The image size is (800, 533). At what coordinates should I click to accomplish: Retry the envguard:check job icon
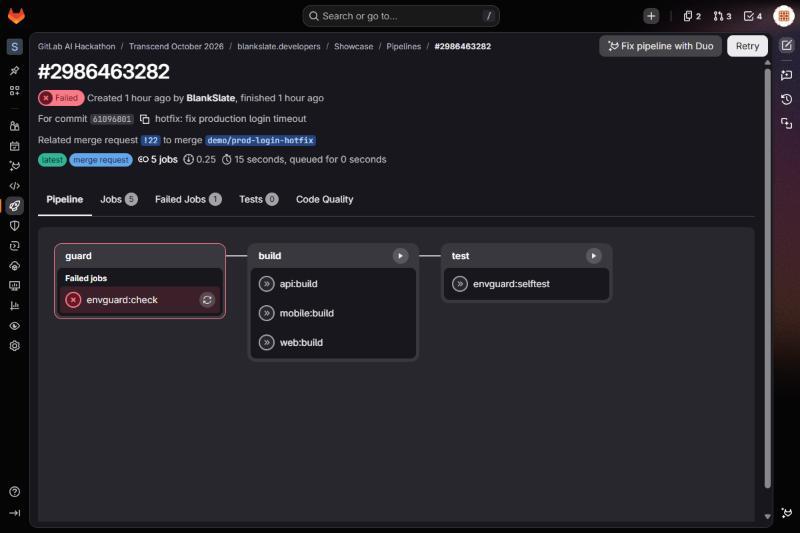pos(207,300)
